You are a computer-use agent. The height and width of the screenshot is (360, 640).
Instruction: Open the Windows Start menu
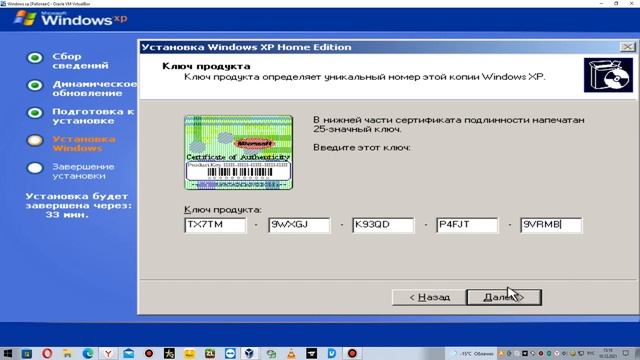coord(7,353)
